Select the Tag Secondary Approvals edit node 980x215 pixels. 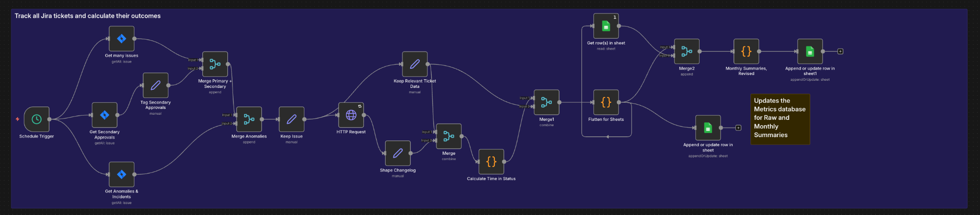[156, 86]
